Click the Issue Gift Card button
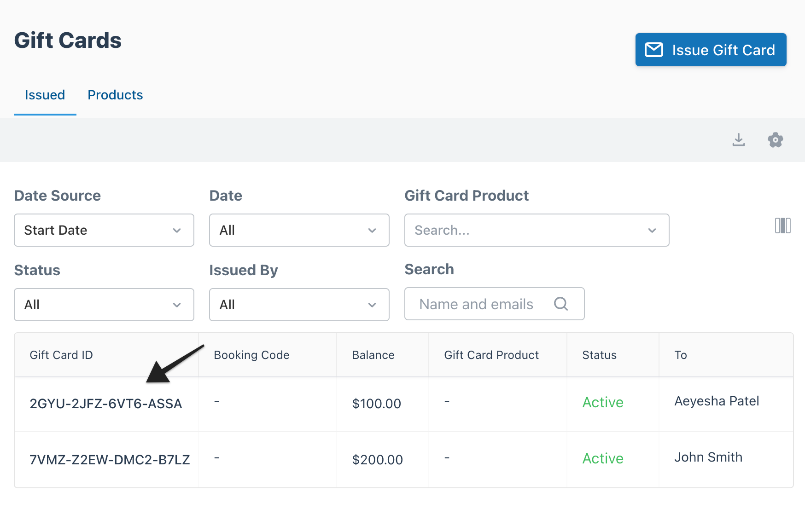The height and width of the screenshot is (532, 805). (x=711, y=50)
